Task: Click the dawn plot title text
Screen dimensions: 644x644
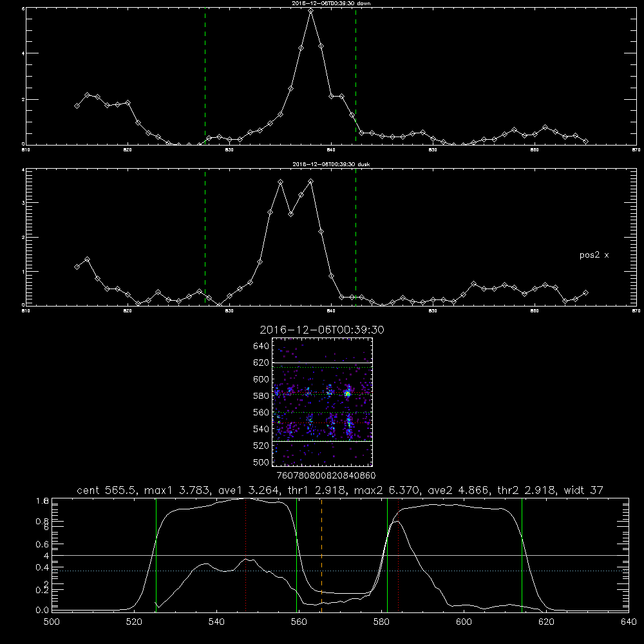Action: 331,3
